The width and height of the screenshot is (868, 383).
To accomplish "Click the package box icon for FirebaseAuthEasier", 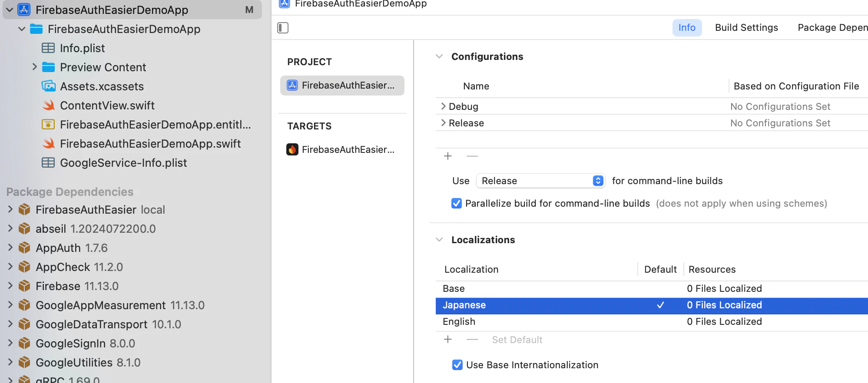I will click(x=24, y=210).
